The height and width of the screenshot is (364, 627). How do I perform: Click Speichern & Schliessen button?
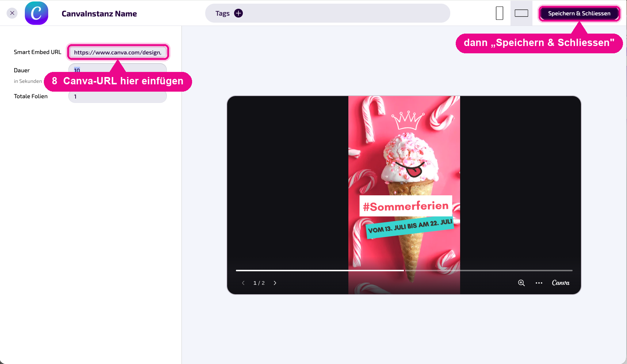(x=579, y=14)
